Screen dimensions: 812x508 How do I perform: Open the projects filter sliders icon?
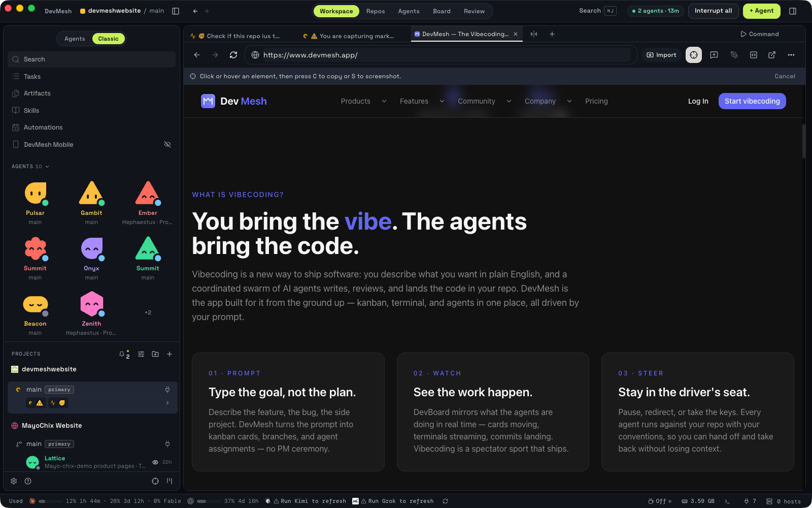click(x=141, y=354)
